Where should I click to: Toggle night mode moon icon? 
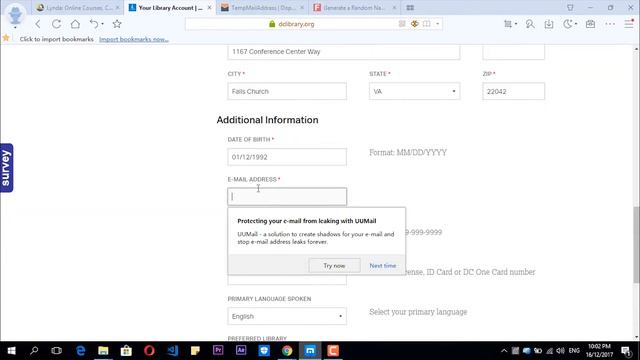568,24
